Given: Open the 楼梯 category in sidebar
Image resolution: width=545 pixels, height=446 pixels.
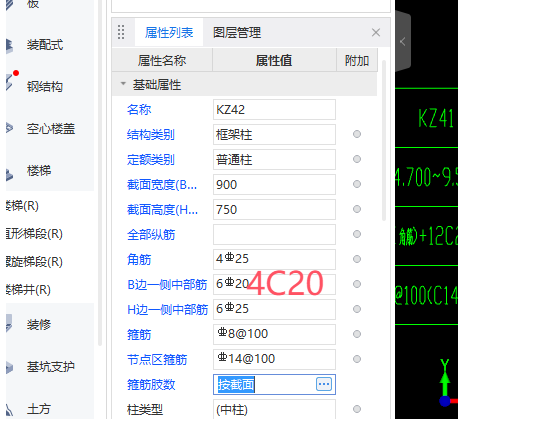Looking at the screenshot, I should coord(39,171).
